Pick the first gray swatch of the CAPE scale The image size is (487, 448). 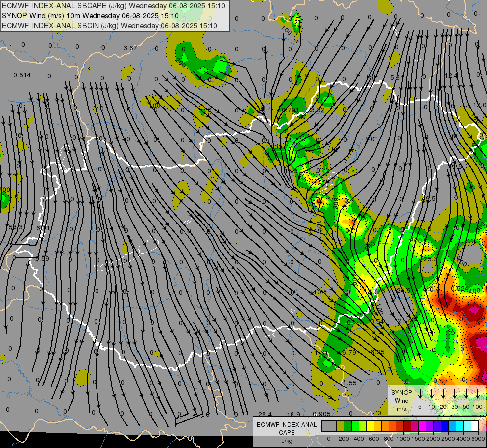(325, 426)
